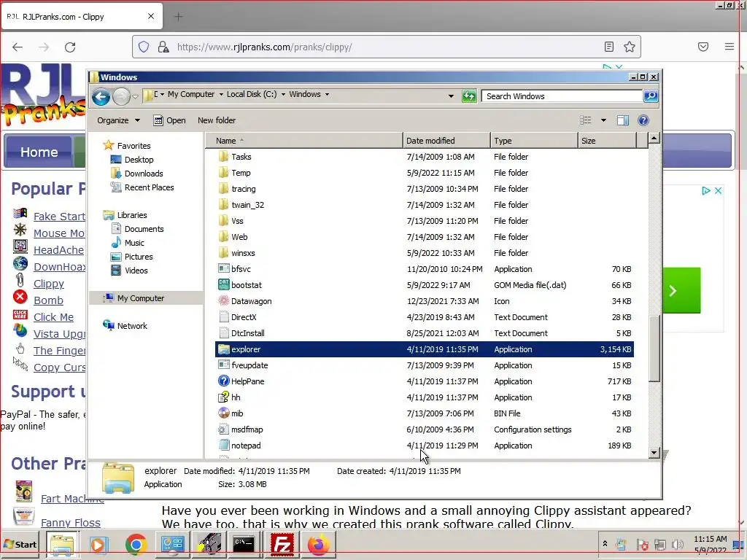Viewport: 747px width, 560px height.
Task: Expand the Local Disk (C:) breadcrumb arrow
Action: 283,94
